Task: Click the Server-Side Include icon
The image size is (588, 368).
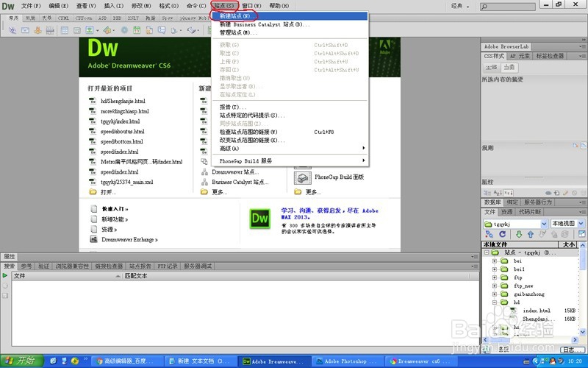Action: (x=149, y=30)
